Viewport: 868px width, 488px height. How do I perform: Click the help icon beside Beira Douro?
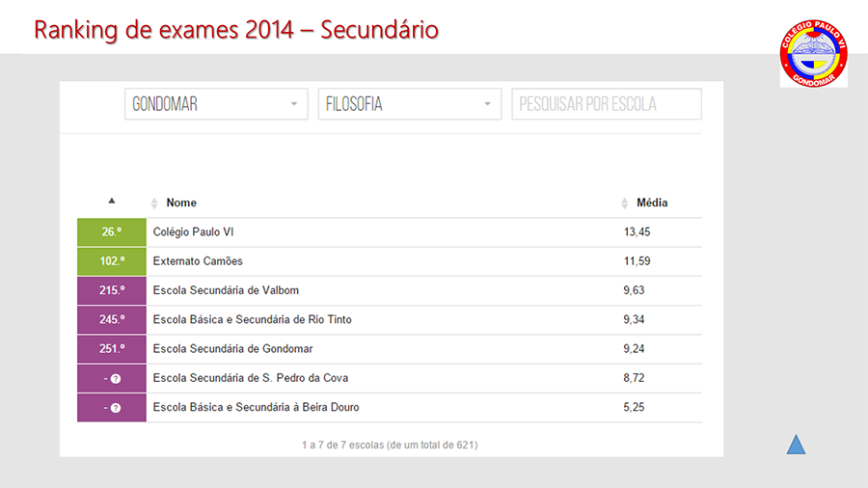pos(116,408)
